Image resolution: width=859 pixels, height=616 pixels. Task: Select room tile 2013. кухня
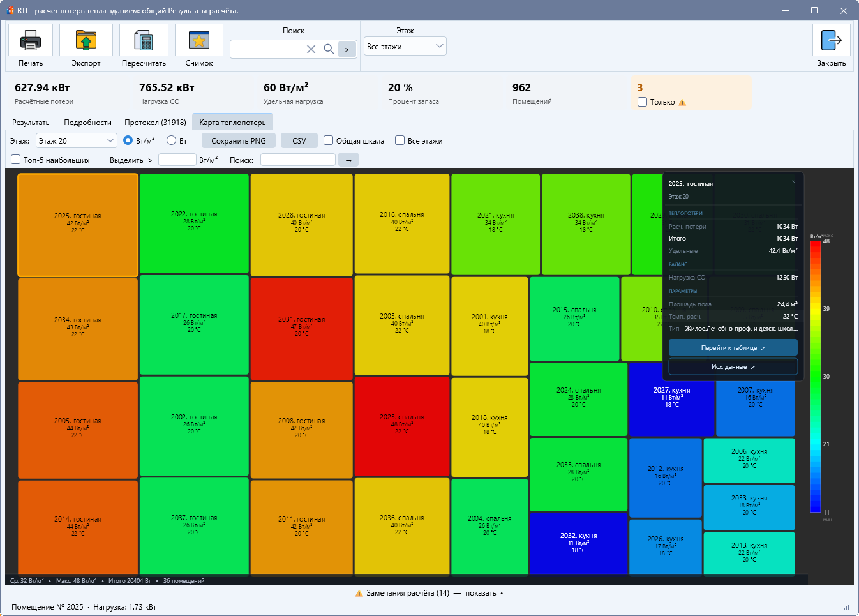749,553
